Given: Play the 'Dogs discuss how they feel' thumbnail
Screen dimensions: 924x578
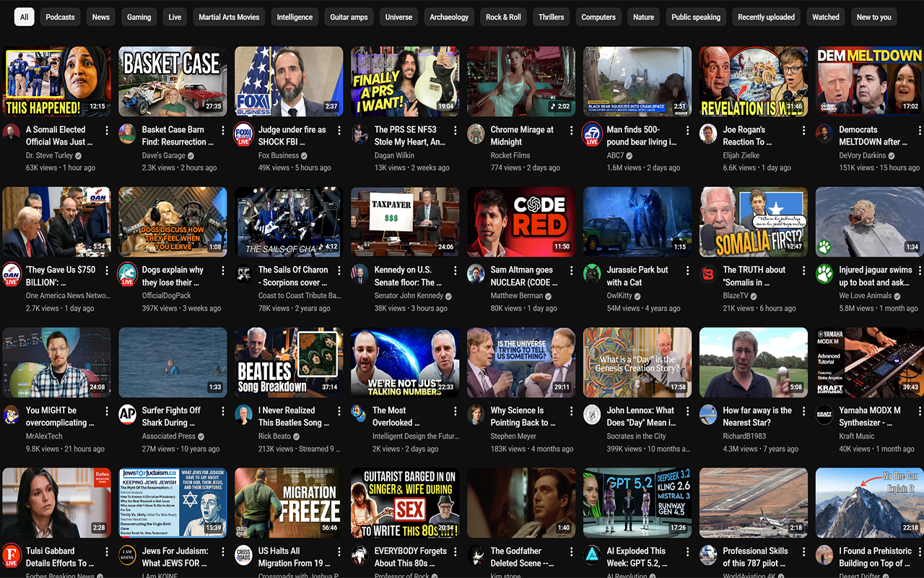Looking at the screenshot, I should pyautogui.click(x=173, y=223).
